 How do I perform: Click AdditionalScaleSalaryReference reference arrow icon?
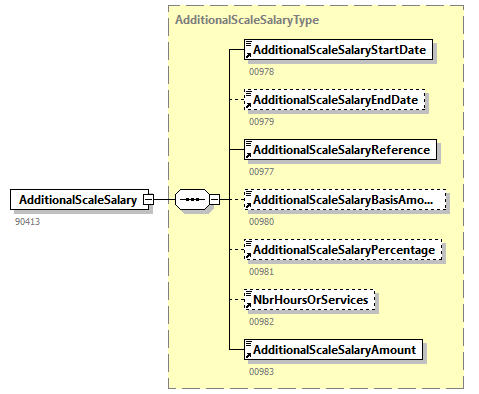[x=248, y=155]
